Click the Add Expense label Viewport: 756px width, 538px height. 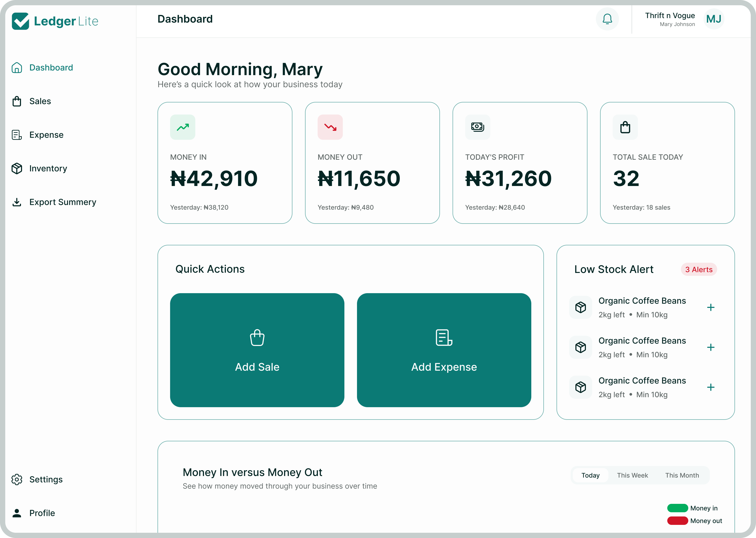[x=444, y=367]
